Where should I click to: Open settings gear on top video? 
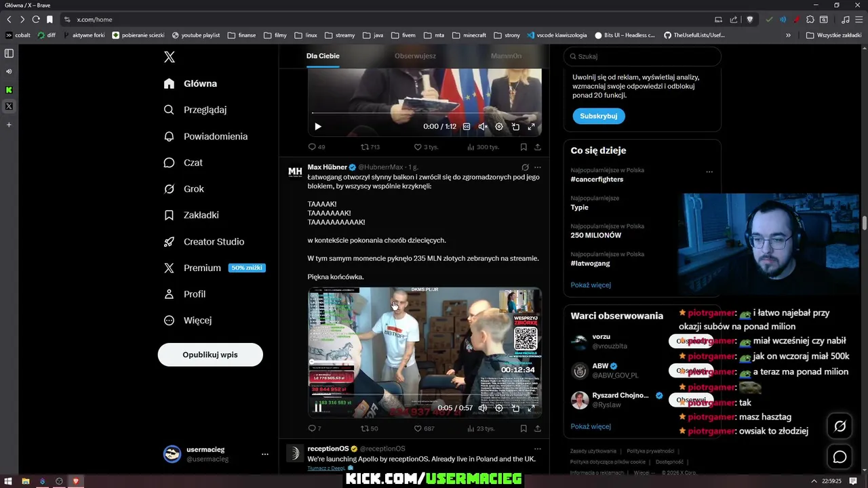point(499,127)
